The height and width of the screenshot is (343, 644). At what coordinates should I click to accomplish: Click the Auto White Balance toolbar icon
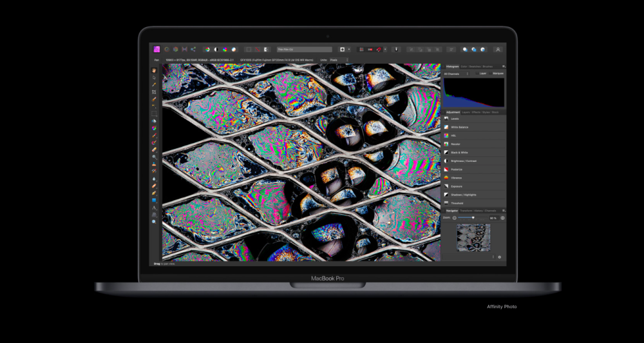[234, 50]
